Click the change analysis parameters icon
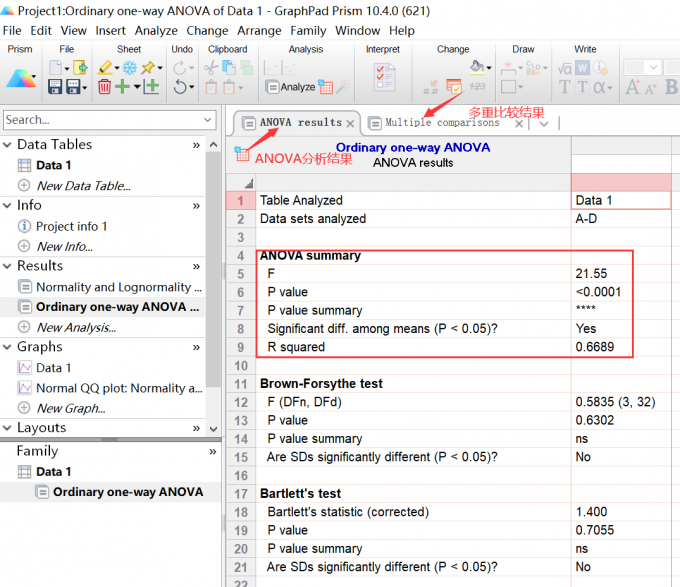Screen dimensions: 680x587 454,87
